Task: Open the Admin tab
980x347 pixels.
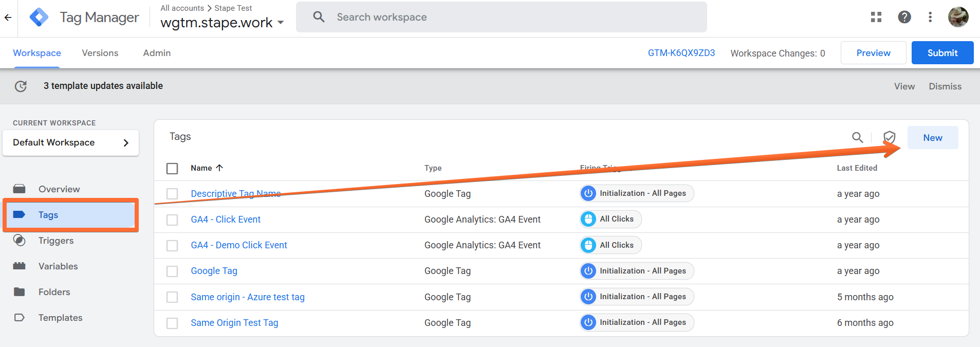Action: point(157,53)
